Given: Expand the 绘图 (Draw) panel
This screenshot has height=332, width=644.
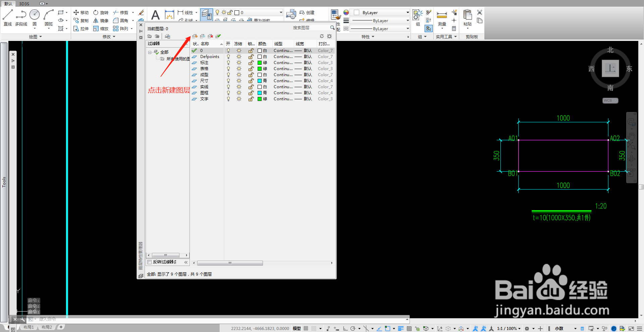Looking at the screenshot, I should pyautogui.click(x=35, y=37).
